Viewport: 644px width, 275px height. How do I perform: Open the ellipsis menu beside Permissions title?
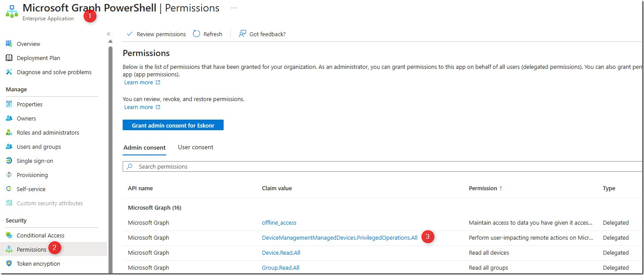233,8
